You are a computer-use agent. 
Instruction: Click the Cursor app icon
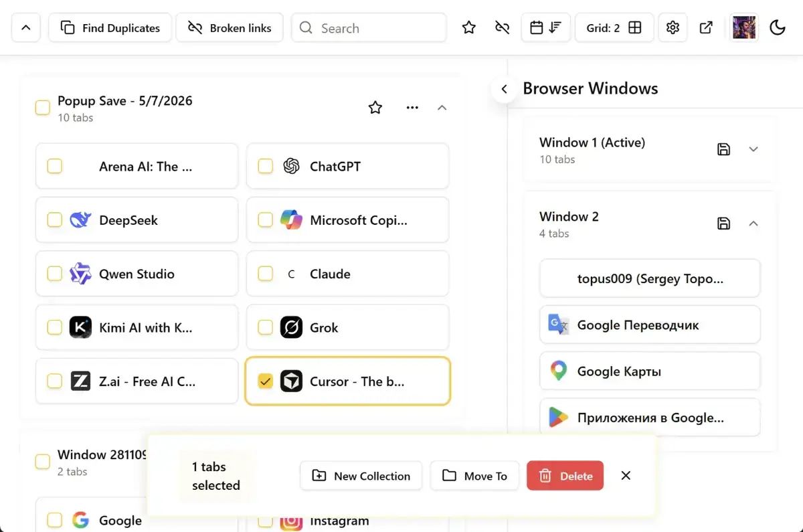point(291,381)
